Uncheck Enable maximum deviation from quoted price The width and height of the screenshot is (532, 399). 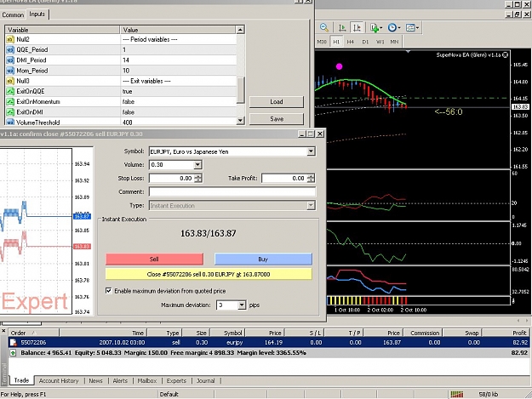[x=109, y=291]
